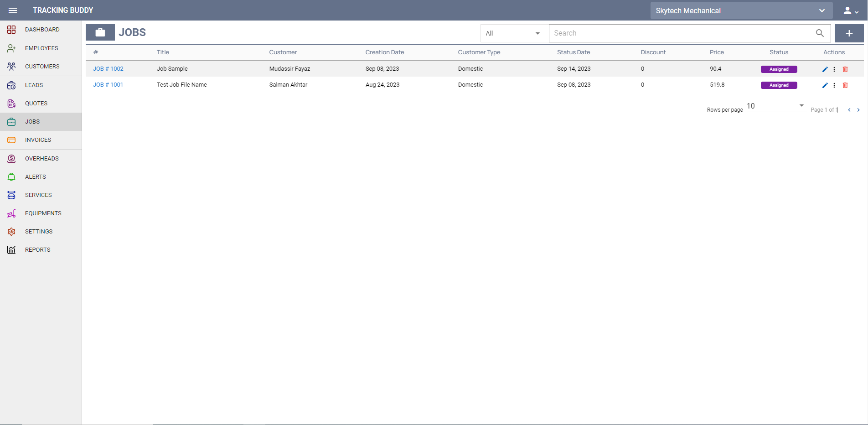Click the search magnifier icon
868x425 pixels.
tap(820, 33)
